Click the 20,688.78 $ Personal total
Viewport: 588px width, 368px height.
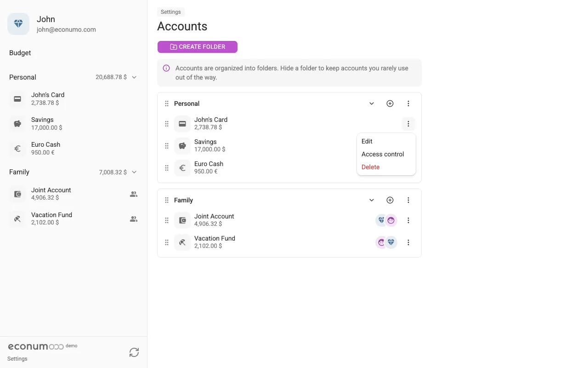(111, 77)
